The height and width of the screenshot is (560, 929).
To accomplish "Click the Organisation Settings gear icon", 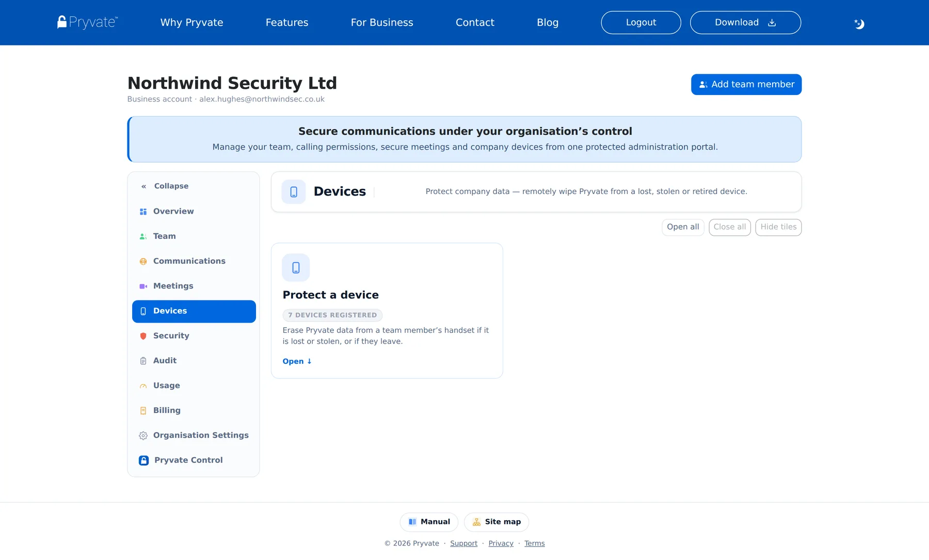I will (x=143, y=436).
